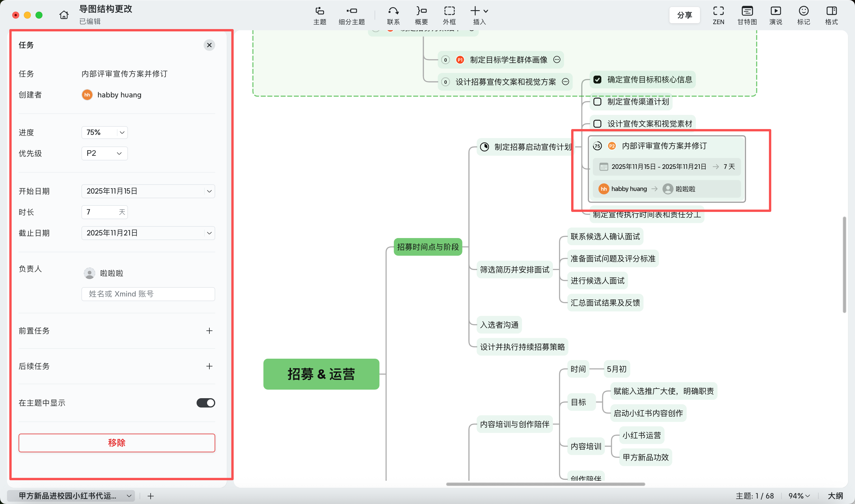Click the Home icon
This screenshot has height=504, width=855.
64,15
